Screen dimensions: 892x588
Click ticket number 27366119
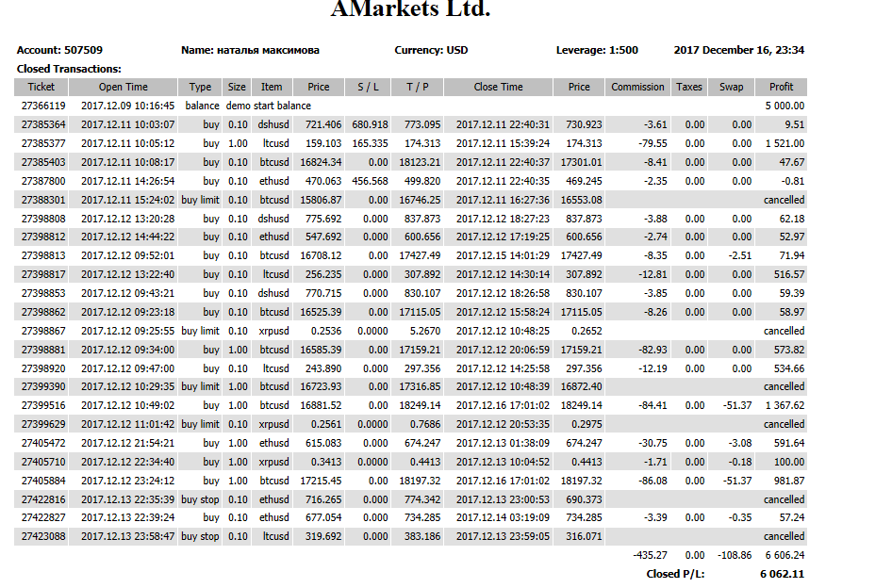tap(43, 106)
